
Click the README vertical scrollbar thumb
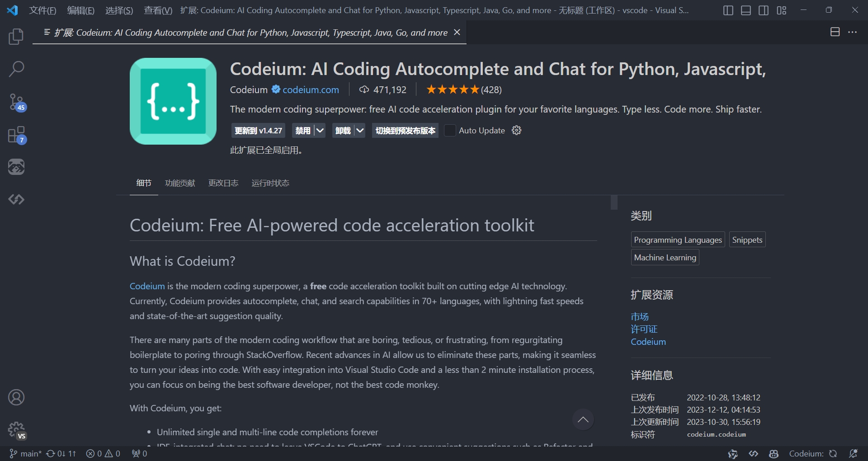[614, 202]
